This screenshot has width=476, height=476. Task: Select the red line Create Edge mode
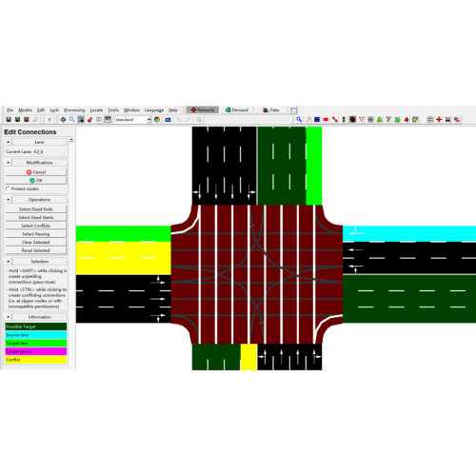(x=334, y=119)
